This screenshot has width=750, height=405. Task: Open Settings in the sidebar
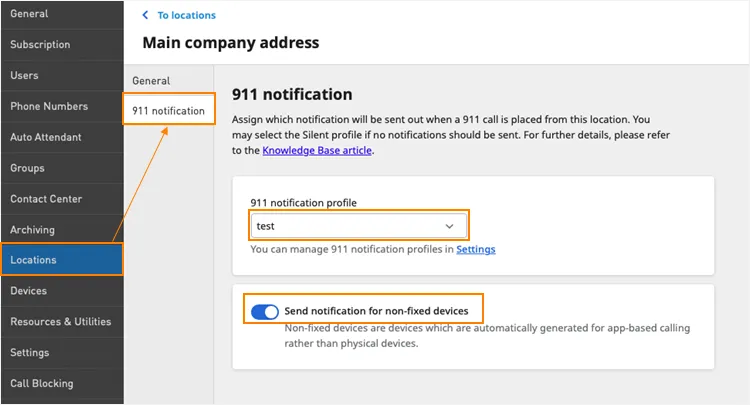(62, 352)
